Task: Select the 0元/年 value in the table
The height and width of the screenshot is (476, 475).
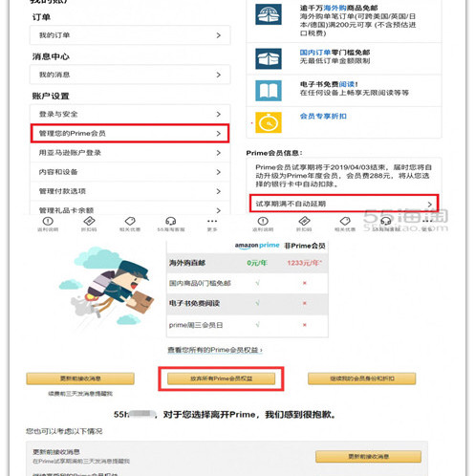Action: pos(257,263)
